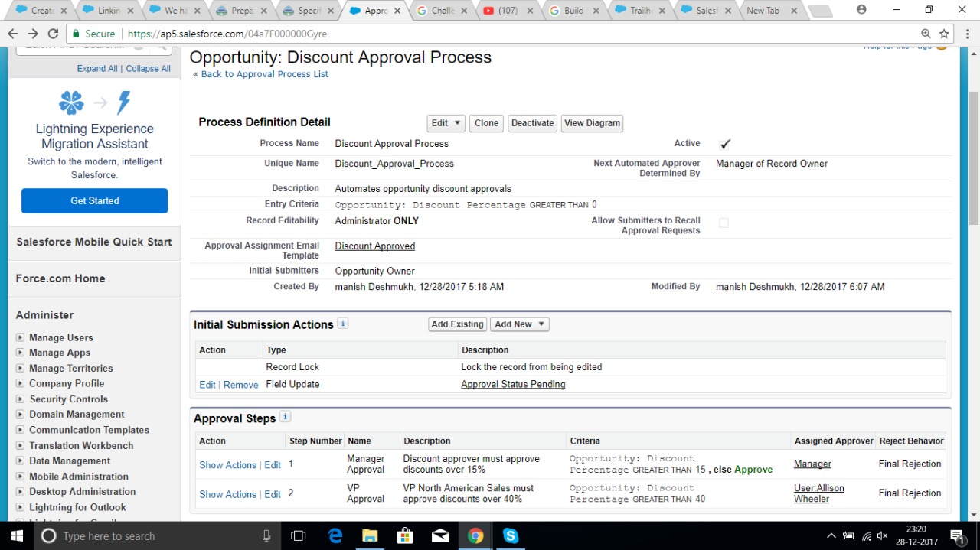The image size is (980, 550).
Task: Toggle Allow Submitters to Recall checkbox
Action: 724,223
